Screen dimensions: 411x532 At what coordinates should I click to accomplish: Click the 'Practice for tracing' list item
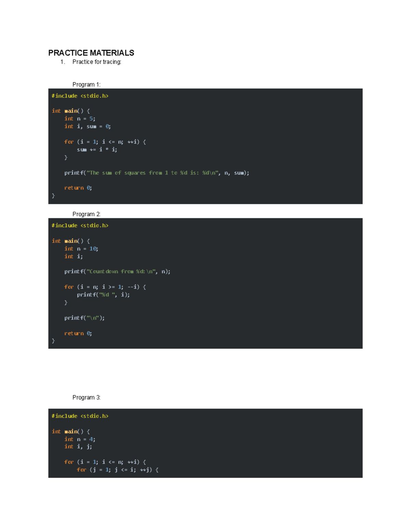97,62
